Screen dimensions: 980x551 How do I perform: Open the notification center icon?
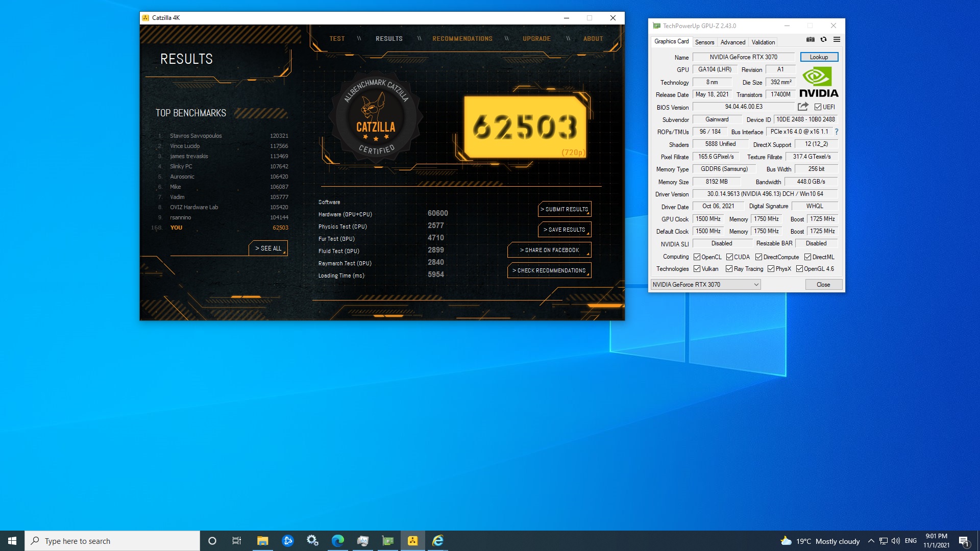(964, 541)
